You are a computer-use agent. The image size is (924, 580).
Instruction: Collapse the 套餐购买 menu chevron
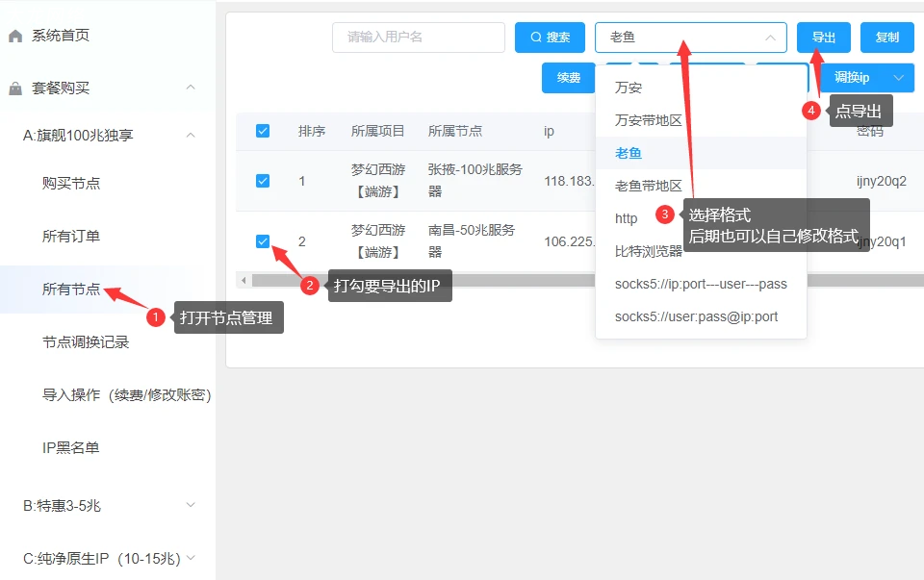[191, 88]
